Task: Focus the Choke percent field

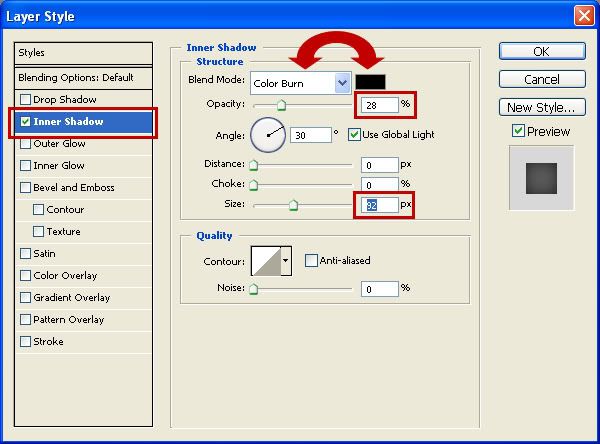Action: pos(380,185)
